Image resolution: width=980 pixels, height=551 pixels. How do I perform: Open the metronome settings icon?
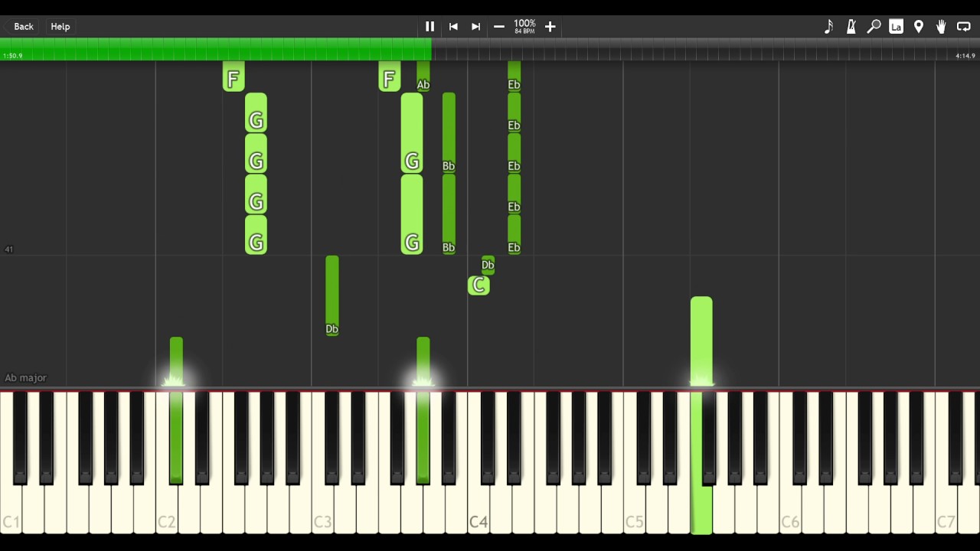(851, 27)
